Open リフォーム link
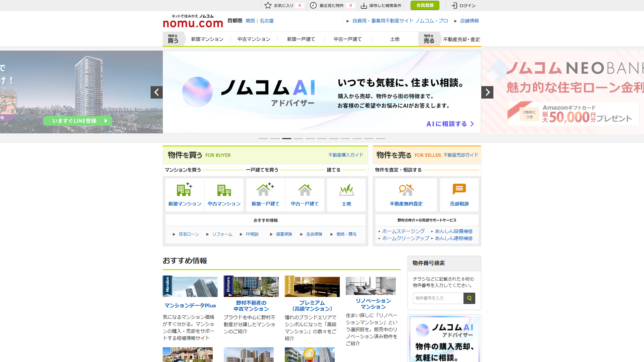The width and height of the screenshot is (644, 362). click(222, 234)
